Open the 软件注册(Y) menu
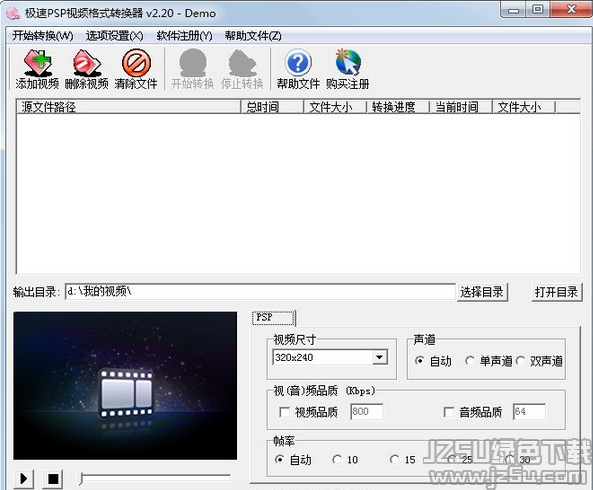The width and height of the screenshot is (593, 490). 184,36
